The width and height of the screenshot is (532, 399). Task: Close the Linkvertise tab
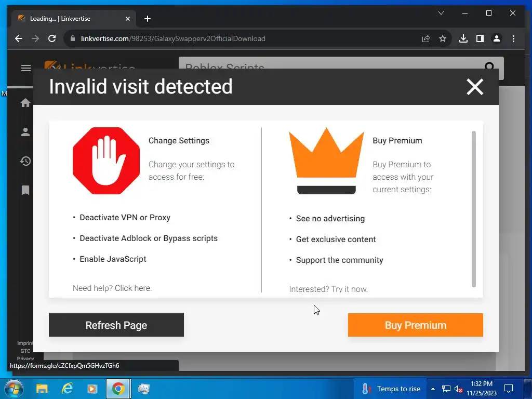pyautogui.click(x=128, y=19)
